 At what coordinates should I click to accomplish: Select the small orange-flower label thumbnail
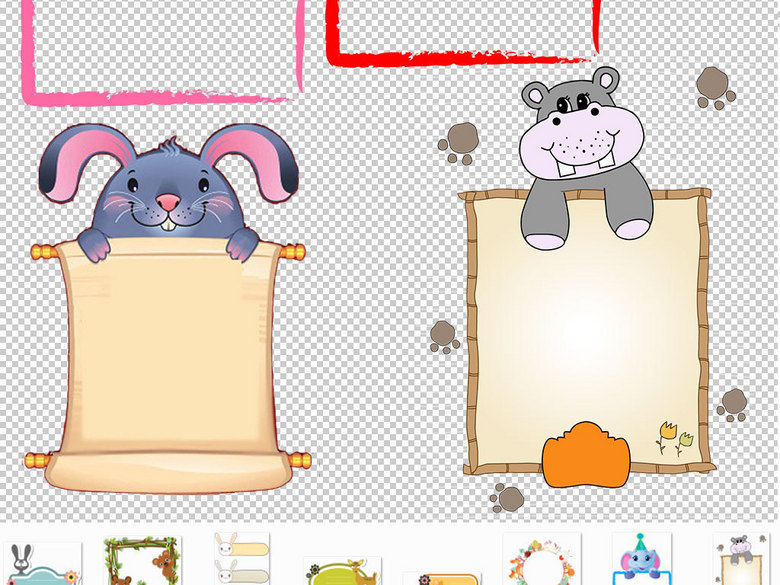[441, 577]
